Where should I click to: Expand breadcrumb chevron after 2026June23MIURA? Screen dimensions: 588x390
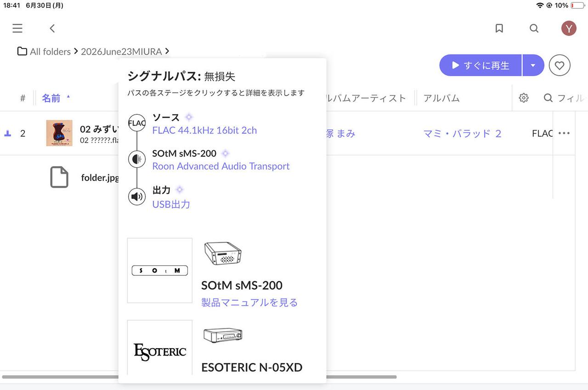click(x=167, y=51)
